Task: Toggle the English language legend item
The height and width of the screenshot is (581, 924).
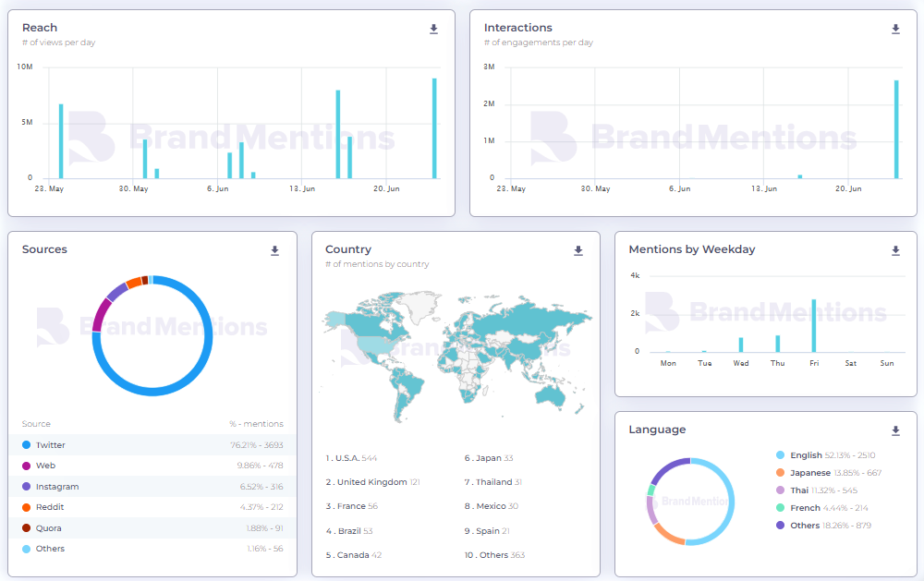Action: (806, 455)
